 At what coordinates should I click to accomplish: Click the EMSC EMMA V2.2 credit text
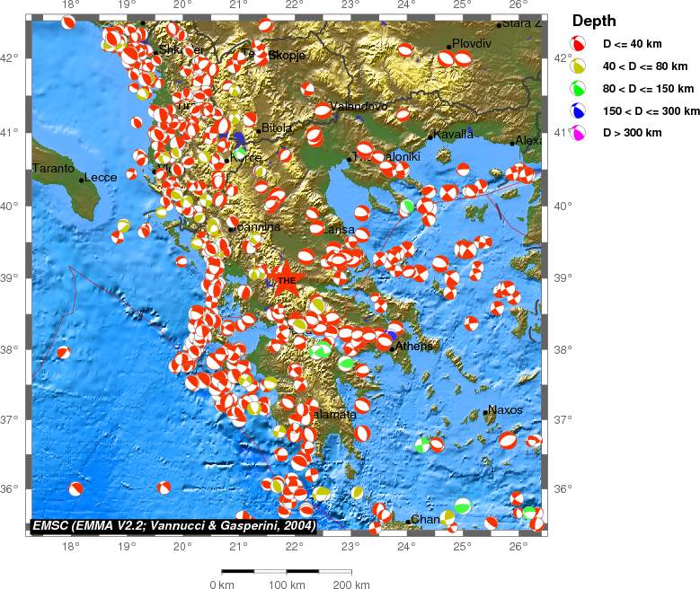pyautogui.click(x=174, y=524)
